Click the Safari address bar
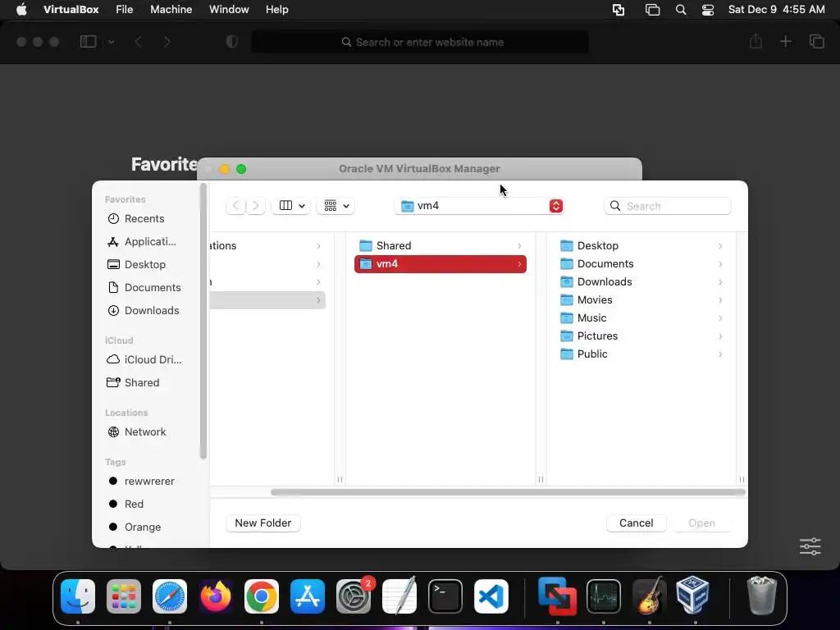Image resolution: width=840 pixels, height=630 pixels. point(420,42)
